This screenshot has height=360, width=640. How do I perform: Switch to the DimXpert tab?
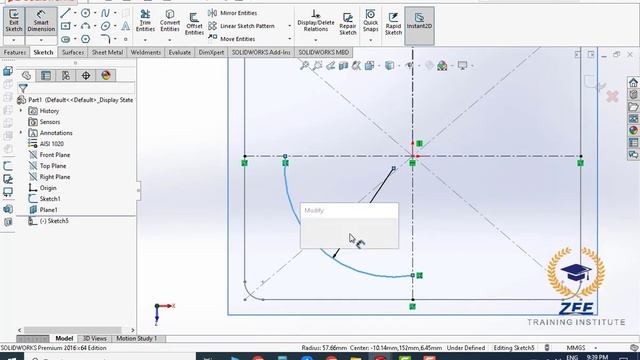tap(211, 52)
